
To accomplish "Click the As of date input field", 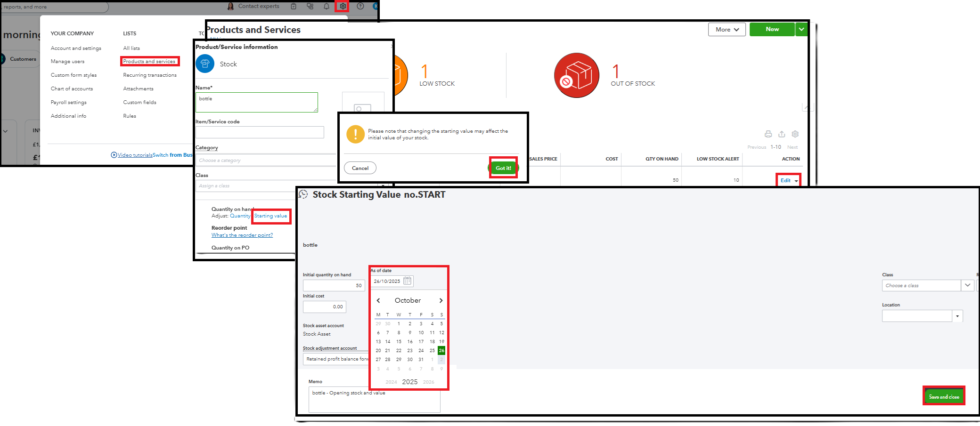I will click(392, 281).
